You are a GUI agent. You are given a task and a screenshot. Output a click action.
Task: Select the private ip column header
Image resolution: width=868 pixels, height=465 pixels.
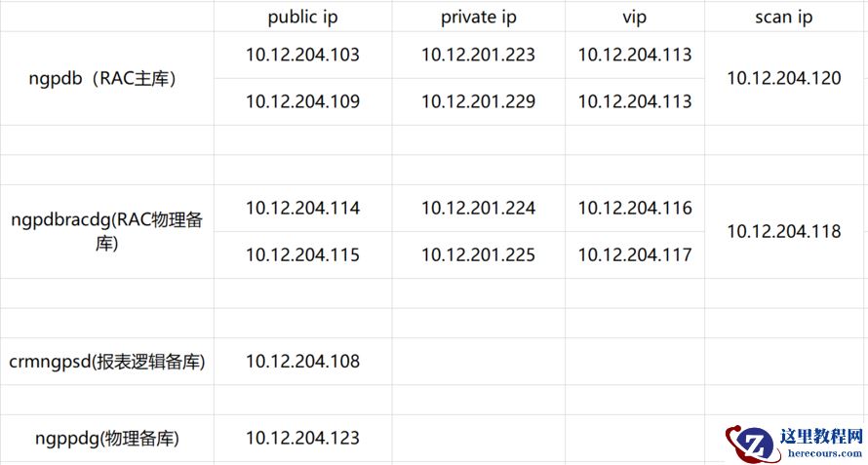pyautogui.click(x=478, y=18)
